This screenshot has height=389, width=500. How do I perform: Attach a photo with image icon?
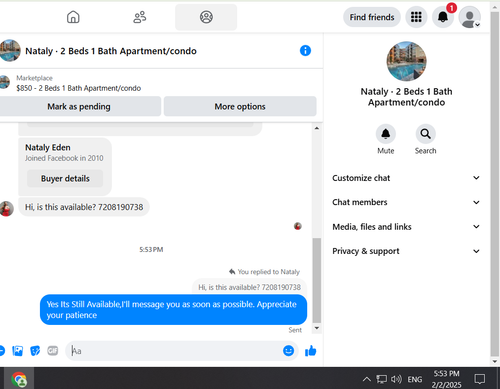click(18, 351)
